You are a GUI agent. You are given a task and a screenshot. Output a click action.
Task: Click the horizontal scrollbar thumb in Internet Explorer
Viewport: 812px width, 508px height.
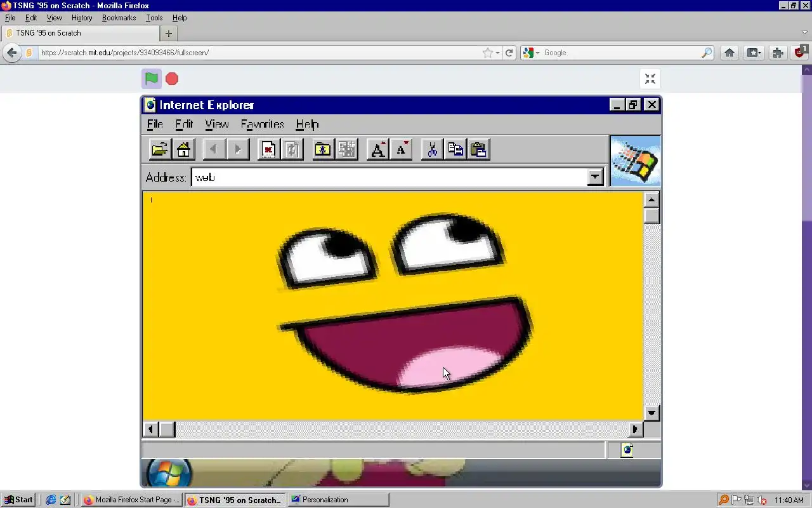[x=167, y=429]
